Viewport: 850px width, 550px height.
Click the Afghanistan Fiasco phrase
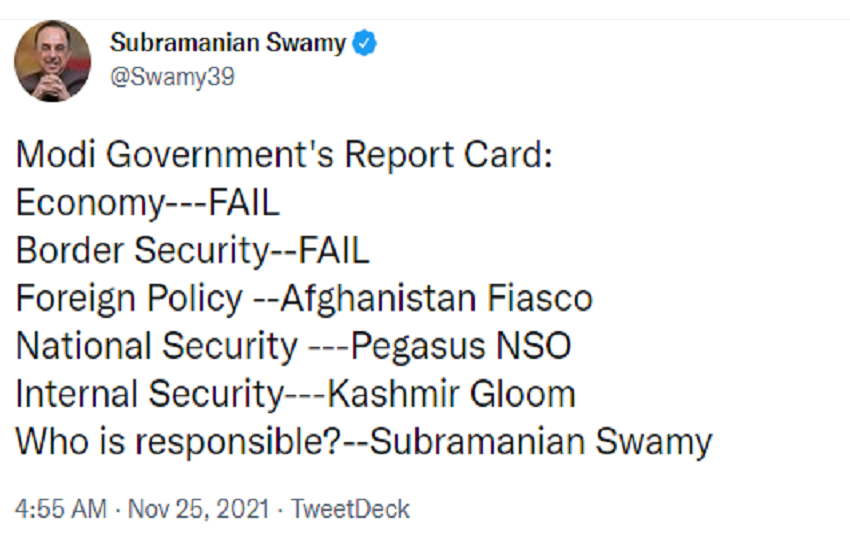436,299
